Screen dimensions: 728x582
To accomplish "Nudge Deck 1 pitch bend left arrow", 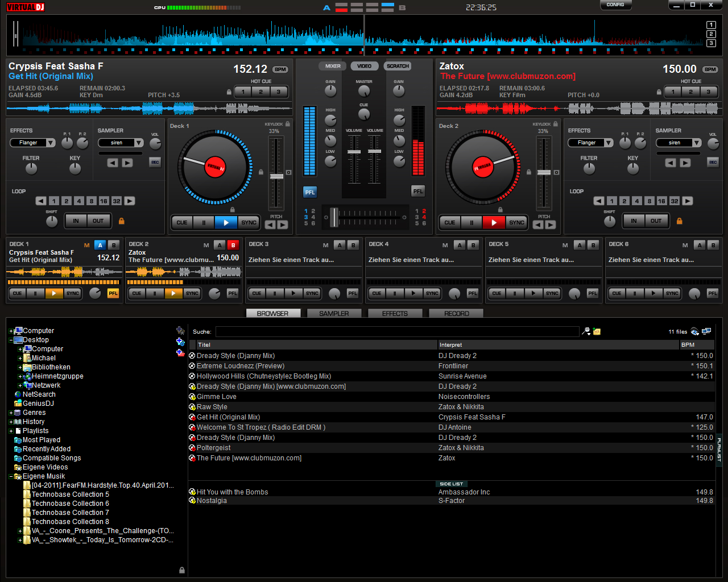I will [270, 225].
